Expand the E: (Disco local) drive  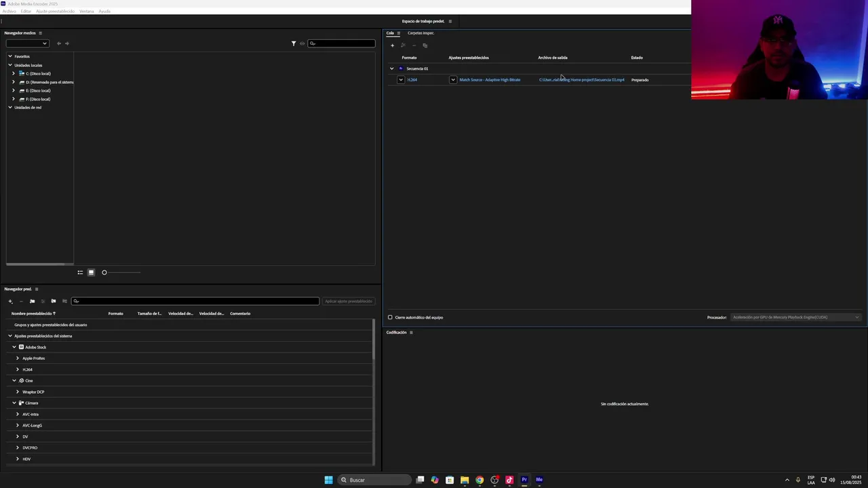14,90
